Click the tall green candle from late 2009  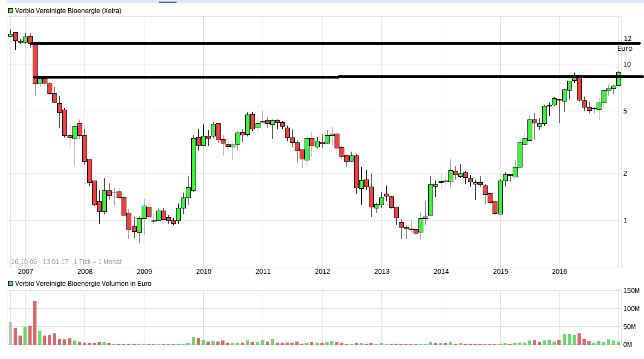(193, 164)
